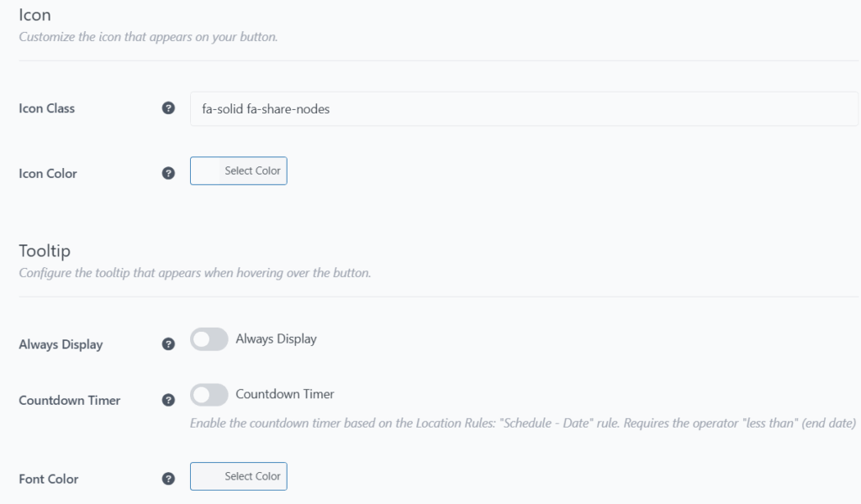Click the Font Color swatch preview box
Image resolution: width=861 pixels, height=504 pixels.
pyautogui.click(x=205, y=476)
